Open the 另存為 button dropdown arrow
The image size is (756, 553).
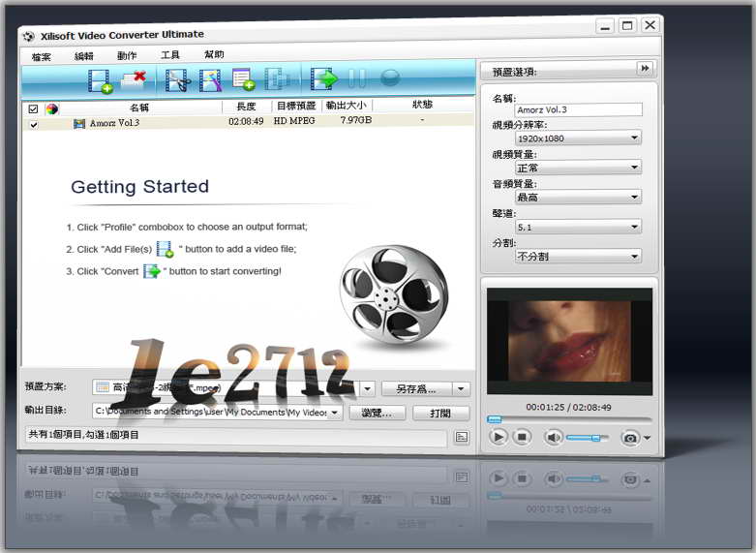(461, 388)
